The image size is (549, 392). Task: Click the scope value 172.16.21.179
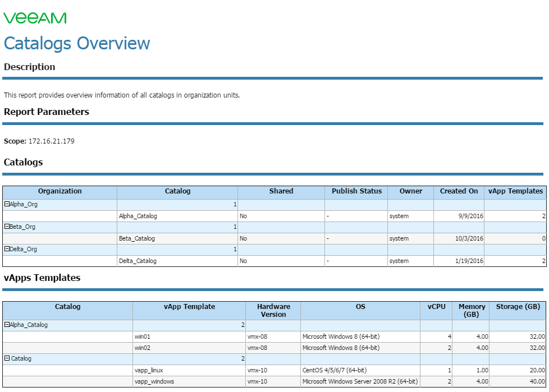pyautogui.click(x=52, y=141)
